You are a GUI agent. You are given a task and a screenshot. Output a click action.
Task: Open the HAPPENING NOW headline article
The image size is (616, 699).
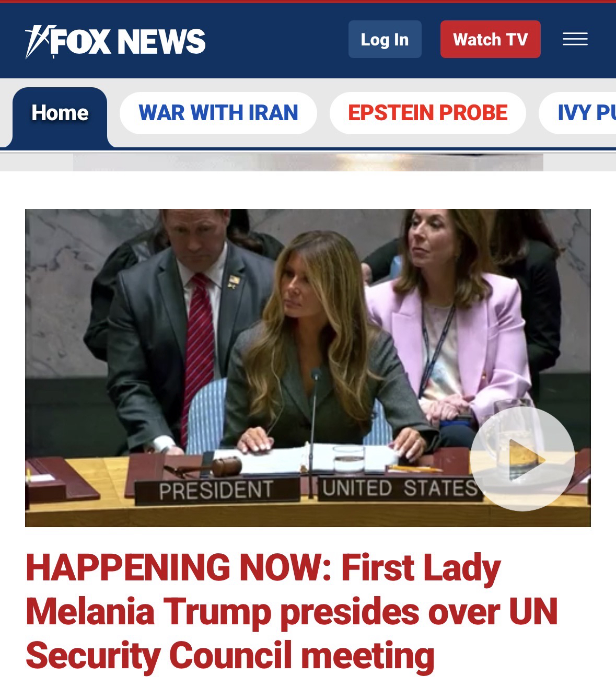click(x=292, y=612)
